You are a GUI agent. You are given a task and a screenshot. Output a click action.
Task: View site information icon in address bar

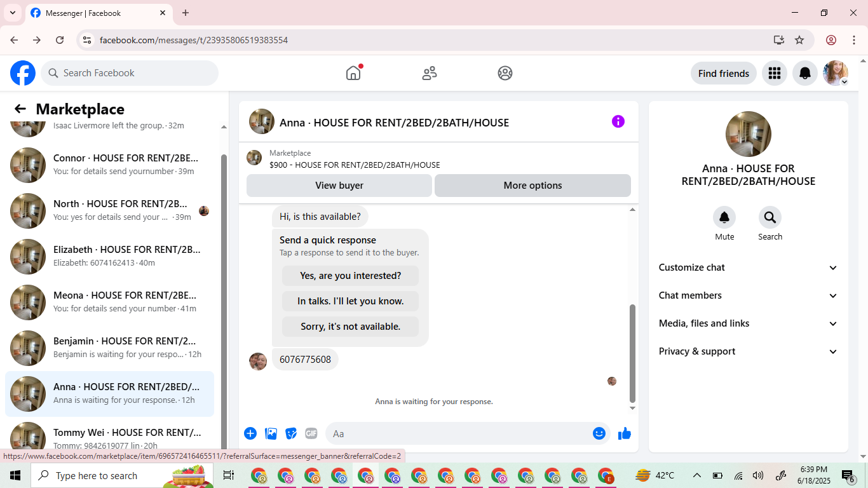click(x=87, y=40)
